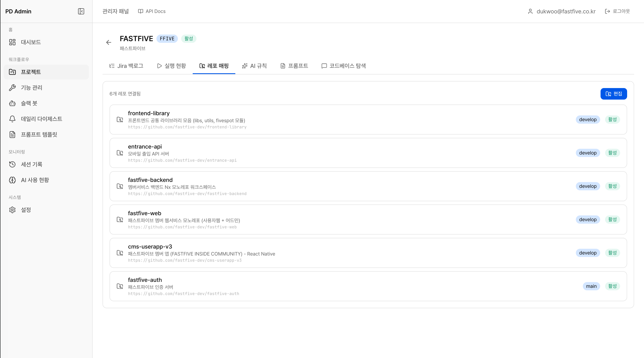Click the 활성 status badge on frontend-library

pyautogui.click(x=612, y=120)
